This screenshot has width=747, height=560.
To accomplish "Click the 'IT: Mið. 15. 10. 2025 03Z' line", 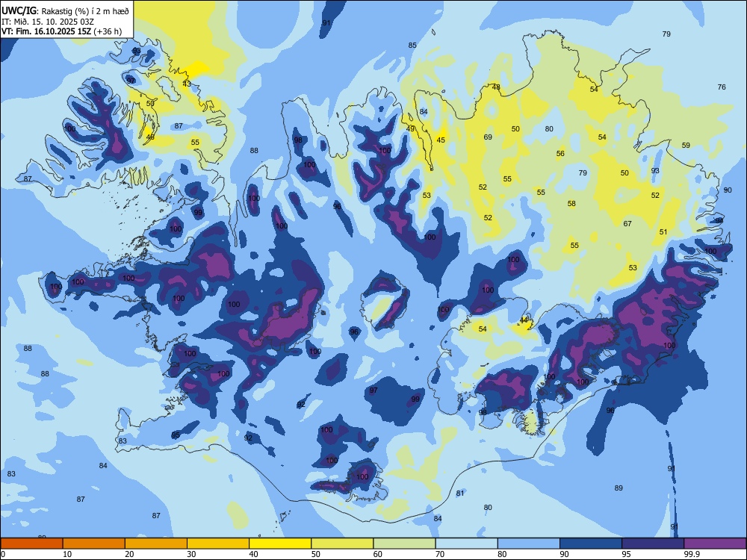I will click(x=48, y=21).
